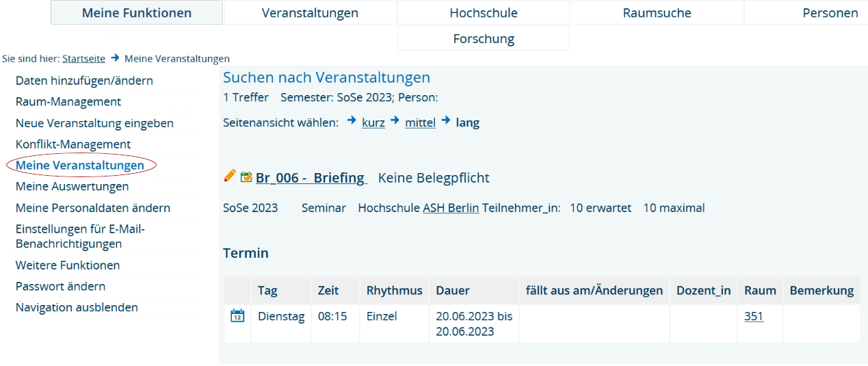
Task: Open the Hochschule tab
Action: click(x=483, y=13)
